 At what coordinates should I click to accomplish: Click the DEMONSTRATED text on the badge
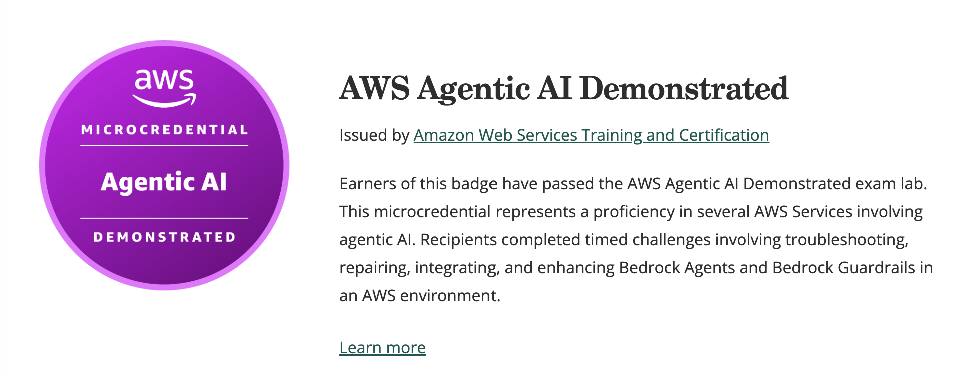[164, 237]
